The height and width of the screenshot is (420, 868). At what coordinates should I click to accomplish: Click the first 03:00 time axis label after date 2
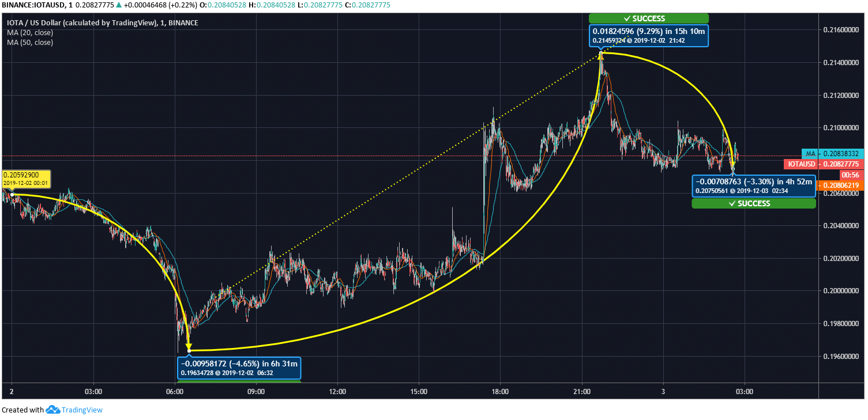tap(93, 392)
